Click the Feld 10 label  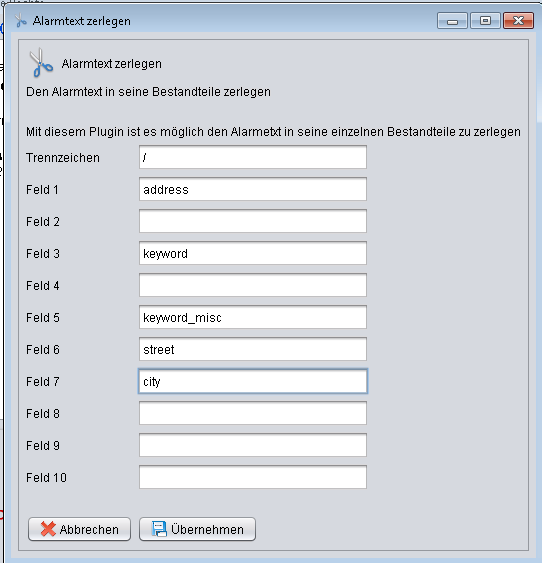[46, 478]
